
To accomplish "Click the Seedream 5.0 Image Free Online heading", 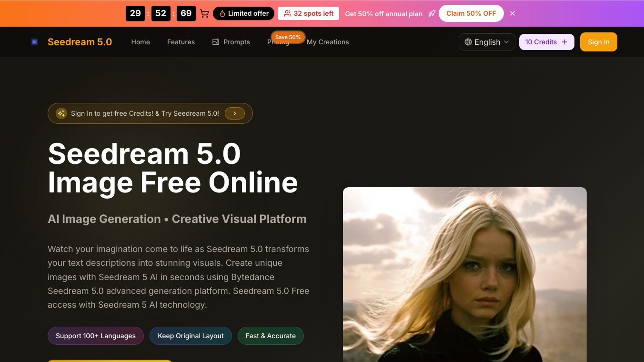I will tap(173, 168).
